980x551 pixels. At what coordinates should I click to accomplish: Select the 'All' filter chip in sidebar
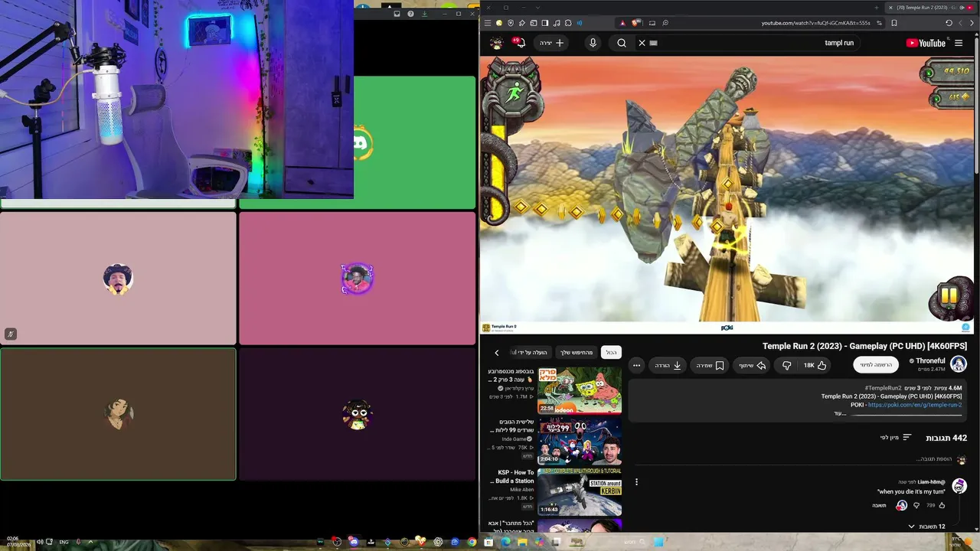coord(611,353)
